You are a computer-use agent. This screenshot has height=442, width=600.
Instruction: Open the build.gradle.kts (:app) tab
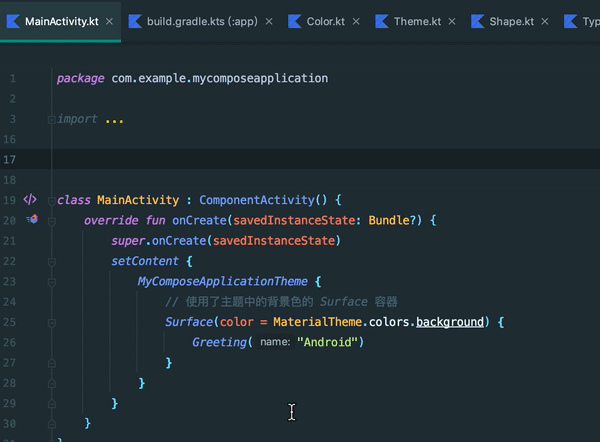click(202, 21)
